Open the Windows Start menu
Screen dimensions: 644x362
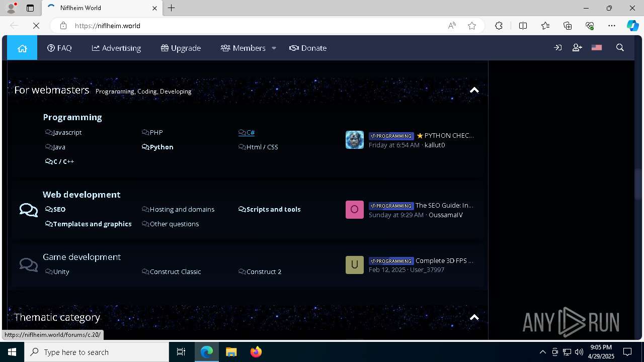tap(12, 352)
